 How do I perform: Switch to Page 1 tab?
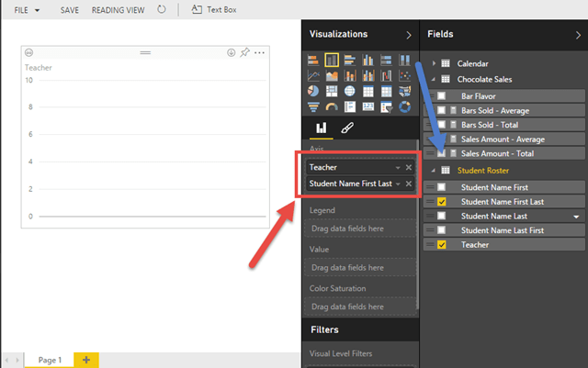click(50, 360)
